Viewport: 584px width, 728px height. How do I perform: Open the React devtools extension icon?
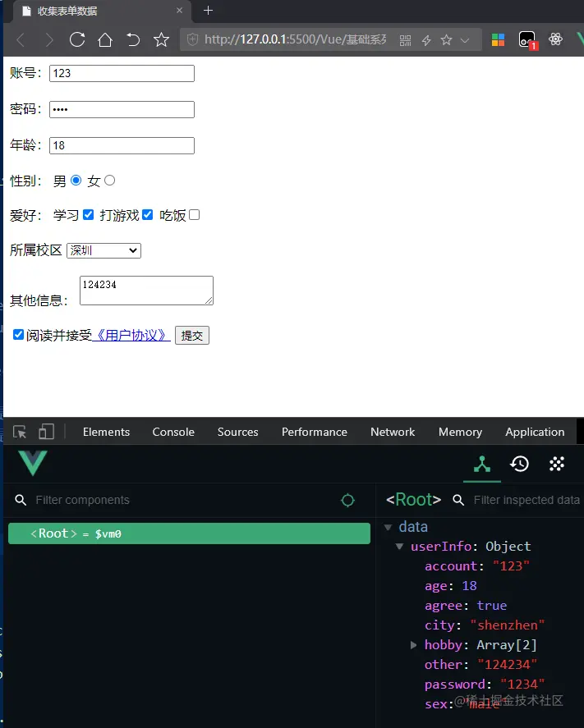click(555, 39)
